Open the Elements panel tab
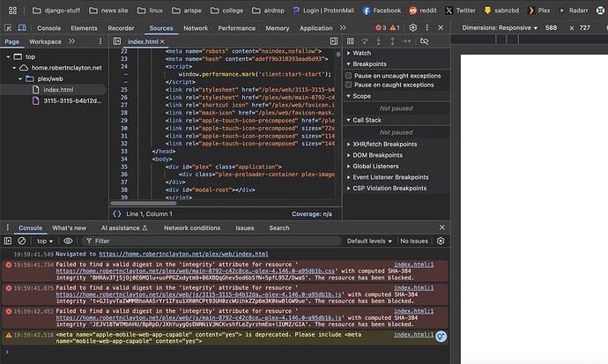Screen dimensions: 608x364 coord(84,28)
